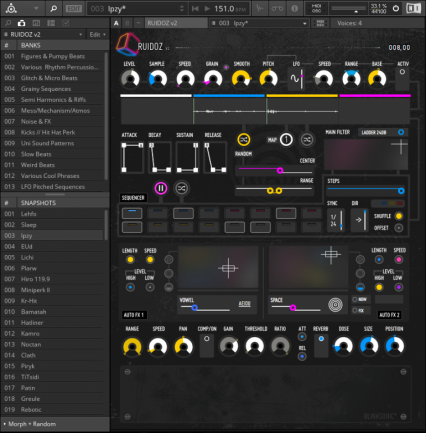Open the properties list tab icon
The width and height of the screenshot is (426, 433).
pos(51,23)
